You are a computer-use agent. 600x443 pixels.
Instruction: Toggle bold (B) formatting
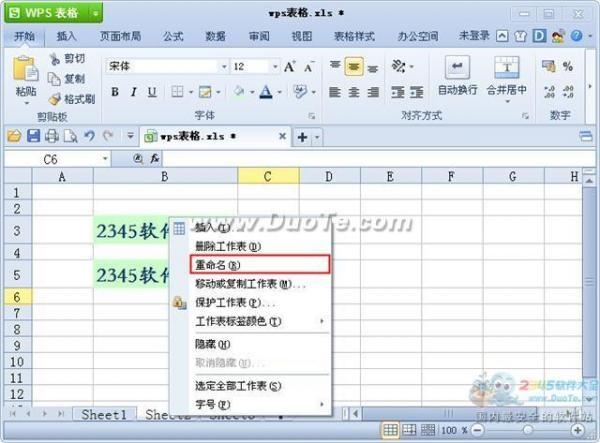[x=115, y=92]
